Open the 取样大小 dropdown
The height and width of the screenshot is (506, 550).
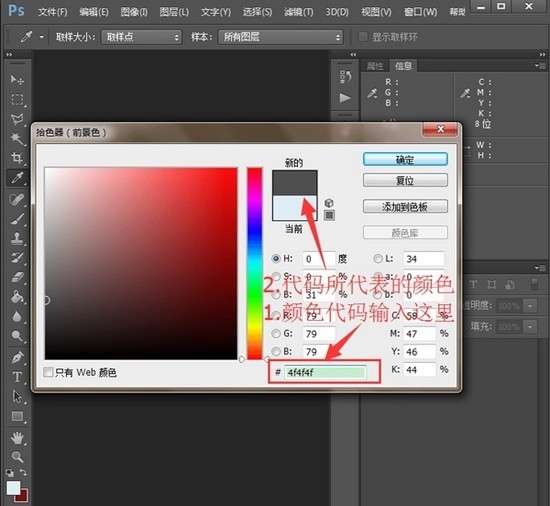141,37
